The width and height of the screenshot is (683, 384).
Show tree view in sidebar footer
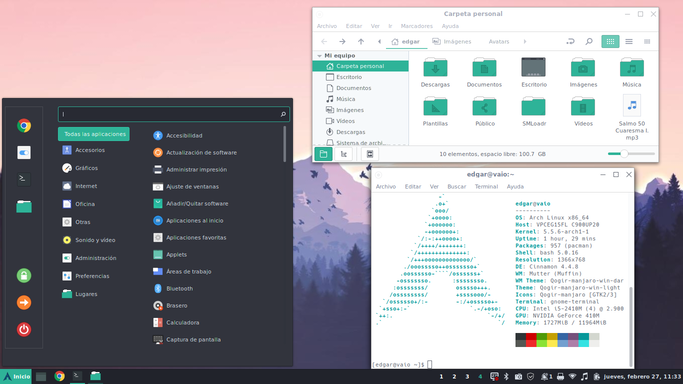pyautogui.click(x=344, y=154)
